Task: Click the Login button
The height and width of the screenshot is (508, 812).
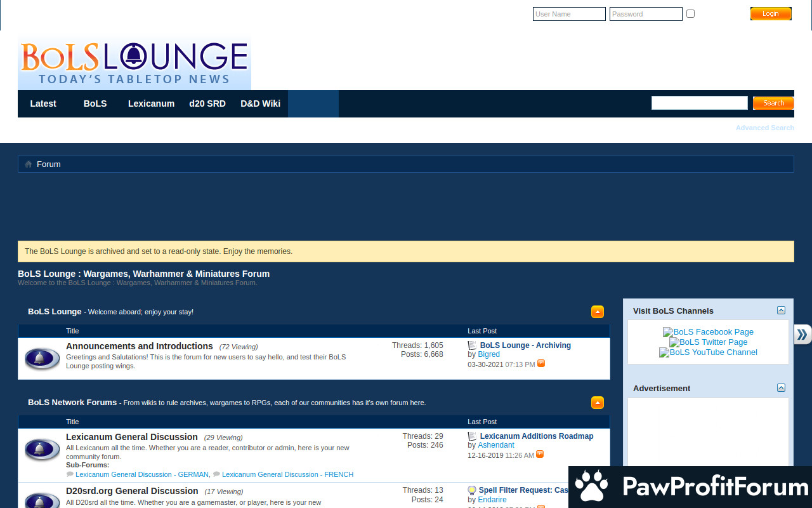Action: tap(771, 13)
